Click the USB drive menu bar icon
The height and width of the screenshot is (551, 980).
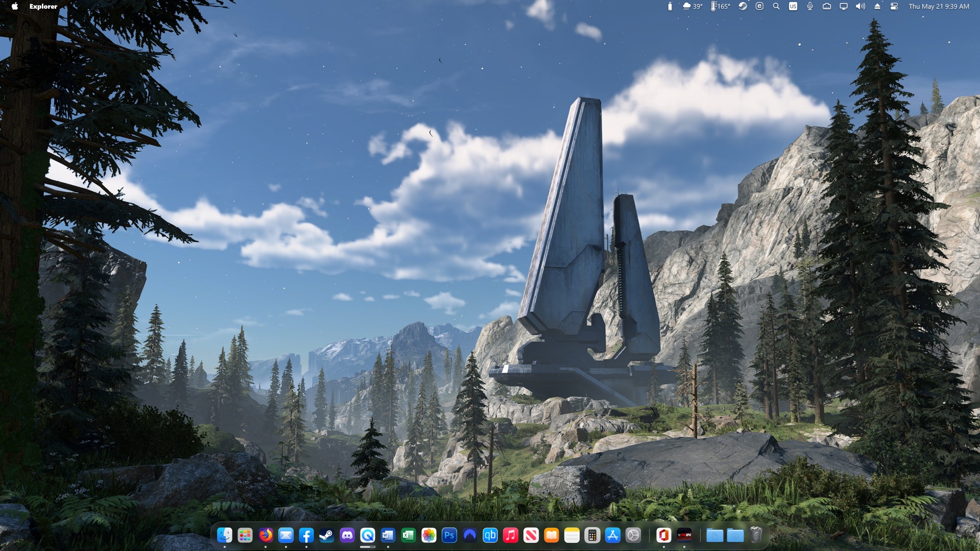click(670, 6)
